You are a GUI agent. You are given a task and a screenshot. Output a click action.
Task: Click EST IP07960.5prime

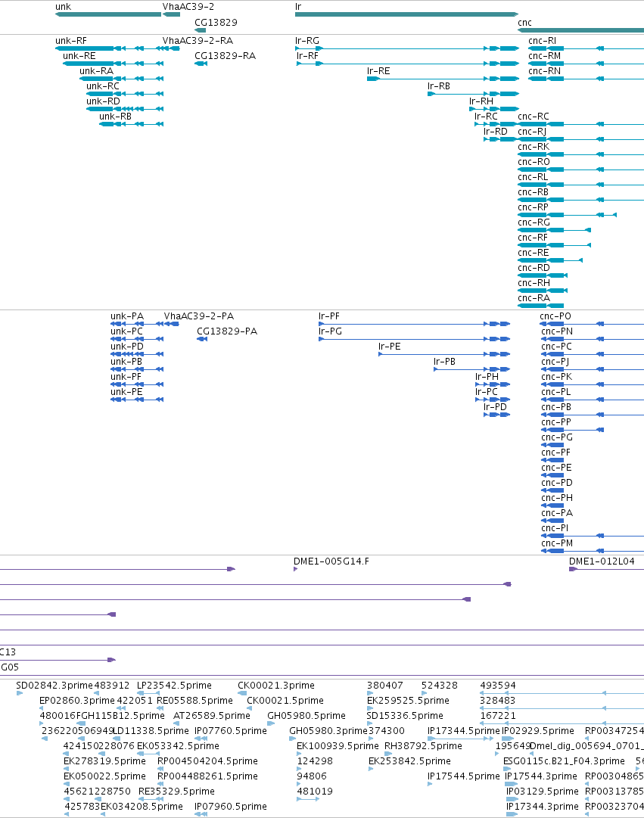pyautogui.click(x=231, y=807)
